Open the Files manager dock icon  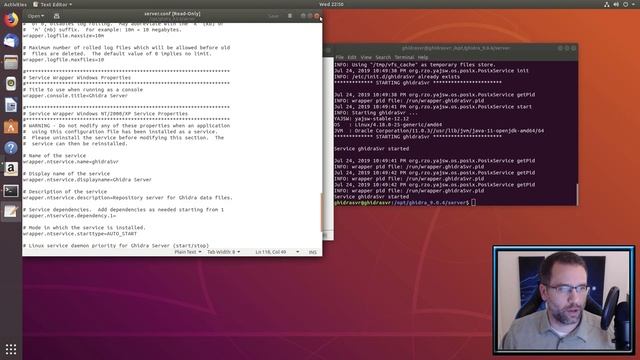(11, 62)
